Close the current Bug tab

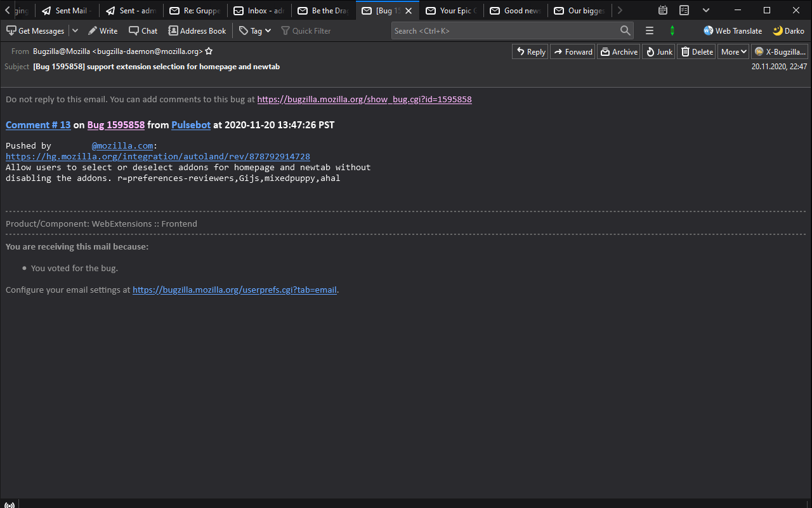(x=409, y=11)
